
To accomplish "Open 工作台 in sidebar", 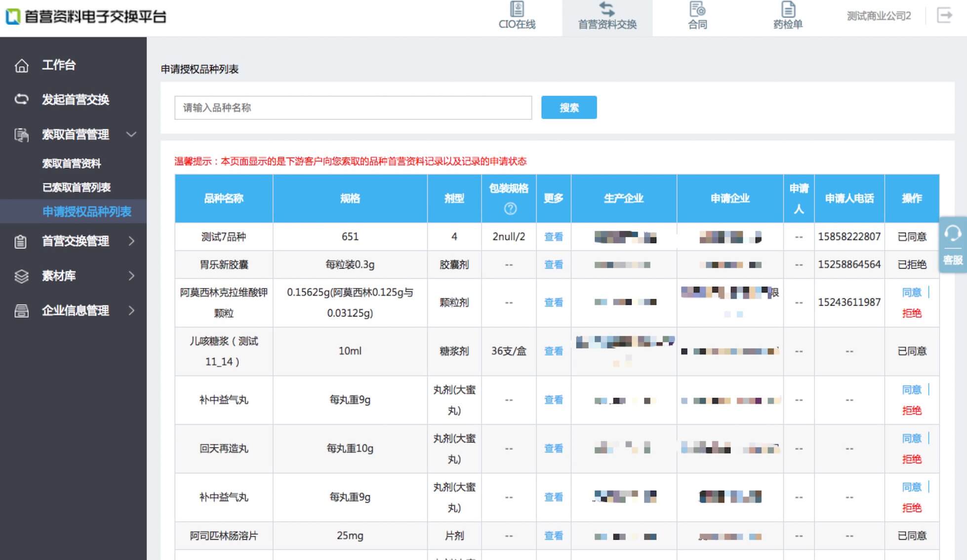I will click(59, 65).
